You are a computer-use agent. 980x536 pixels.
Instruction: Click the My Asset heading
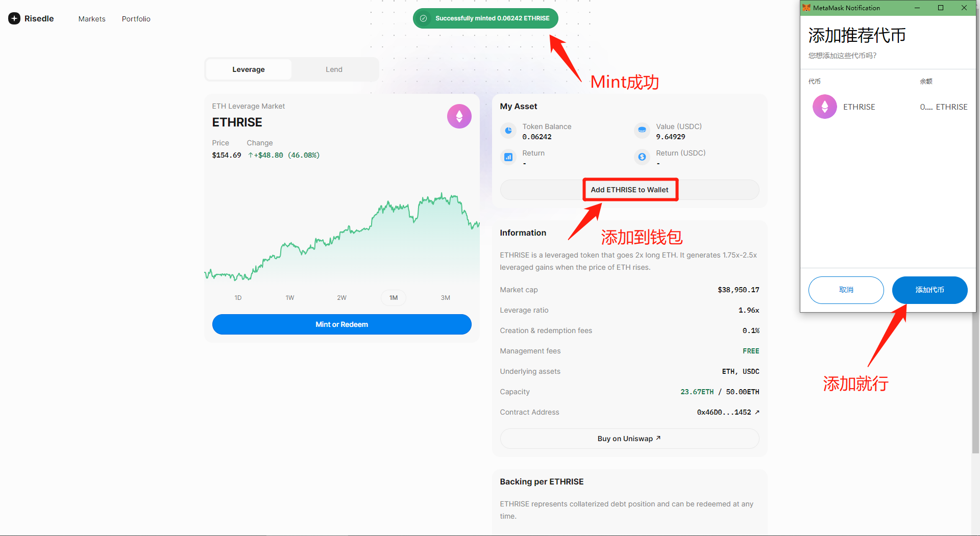[x=519, y=106]
